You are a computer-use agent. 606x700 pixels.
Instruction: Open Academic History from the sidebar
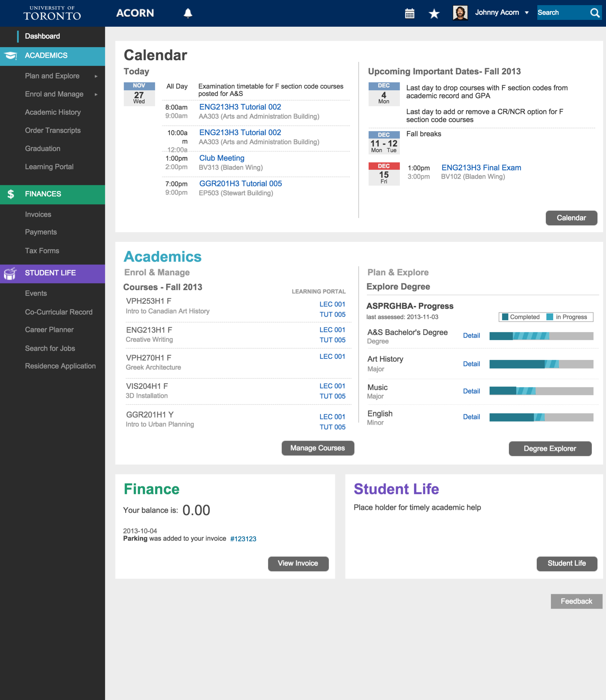click(x=53, y=112)
